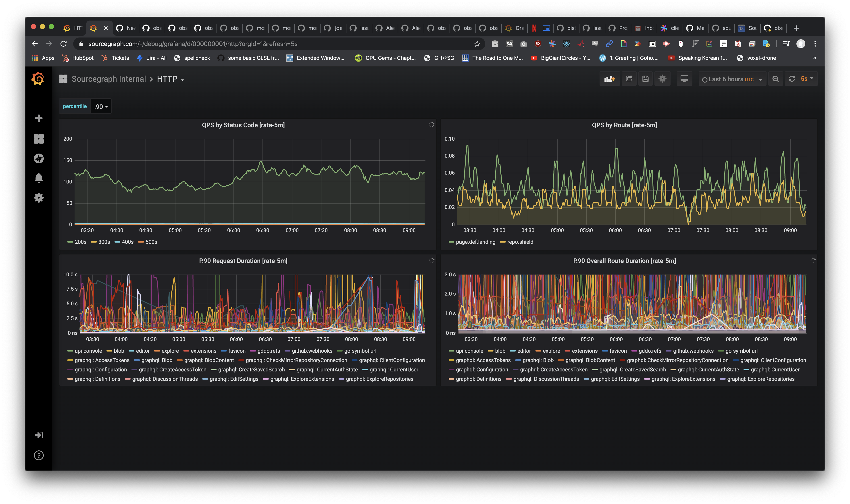Screen dimensions: 850x504
Task: Click the Sourcegraph Internal folder link
Action: [x=109, y=79]
